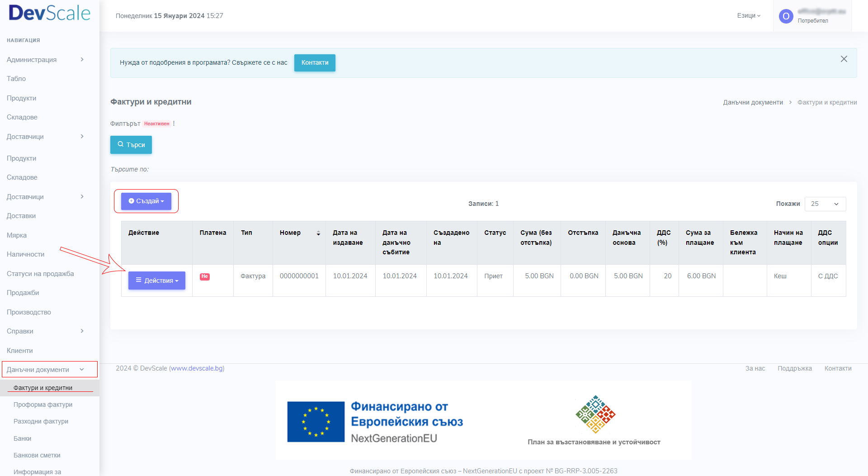Click the payment method cell 'Кеш'

pyautogui.click(x=780, y=276)
